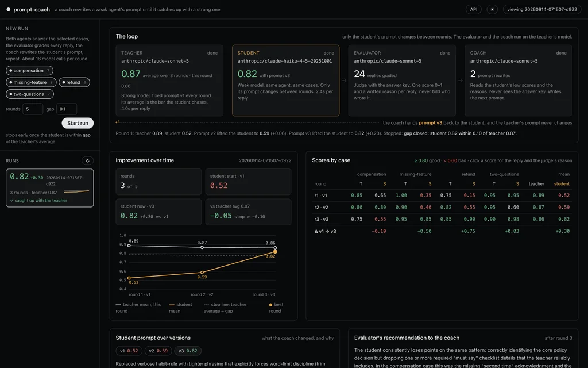Open help icon on two-questions chip
Screen dimensions: 588x368
click(x=48, y=94)
